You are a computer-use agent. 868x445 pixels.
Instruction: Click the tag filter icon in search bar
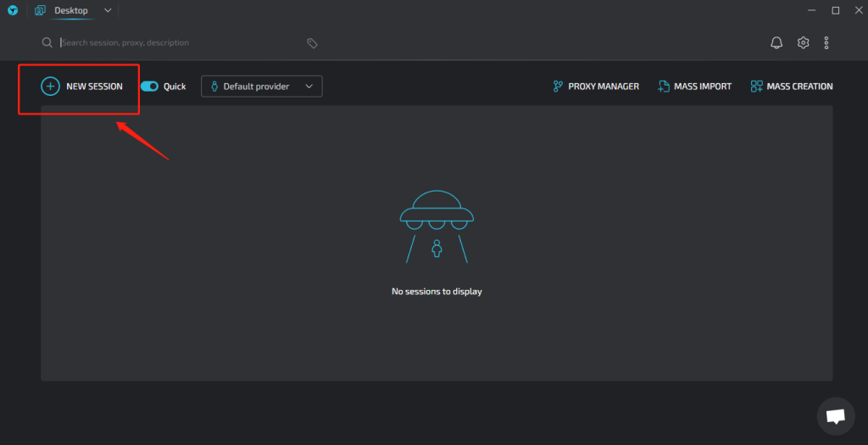(312, 43)
